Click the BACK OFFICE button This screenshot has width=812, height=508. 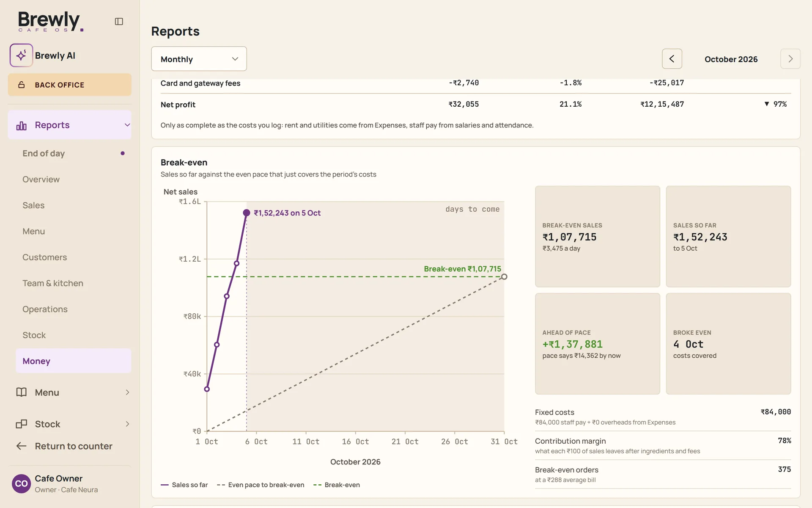tap(69, 85)
